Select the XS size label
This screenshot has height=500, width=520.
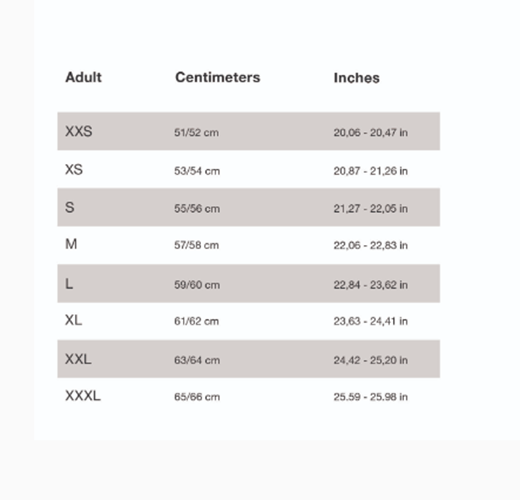point(74,169)
